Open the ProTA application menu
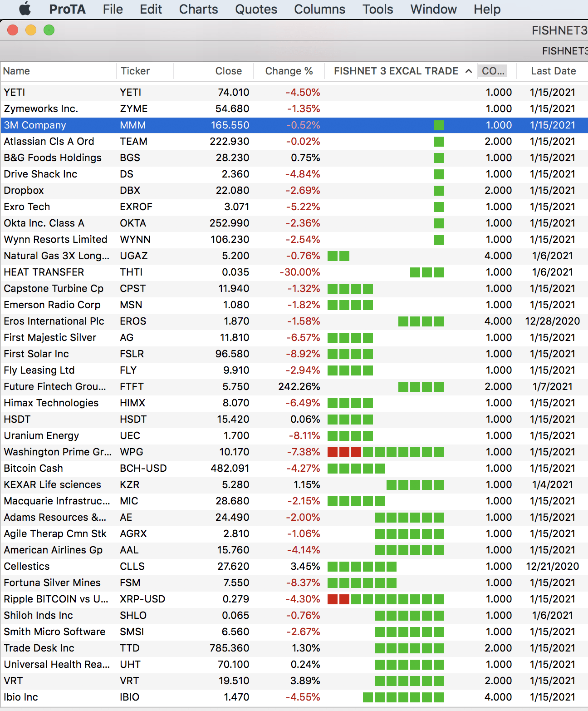This screenshot has height=711, width=588. point(67,9)
